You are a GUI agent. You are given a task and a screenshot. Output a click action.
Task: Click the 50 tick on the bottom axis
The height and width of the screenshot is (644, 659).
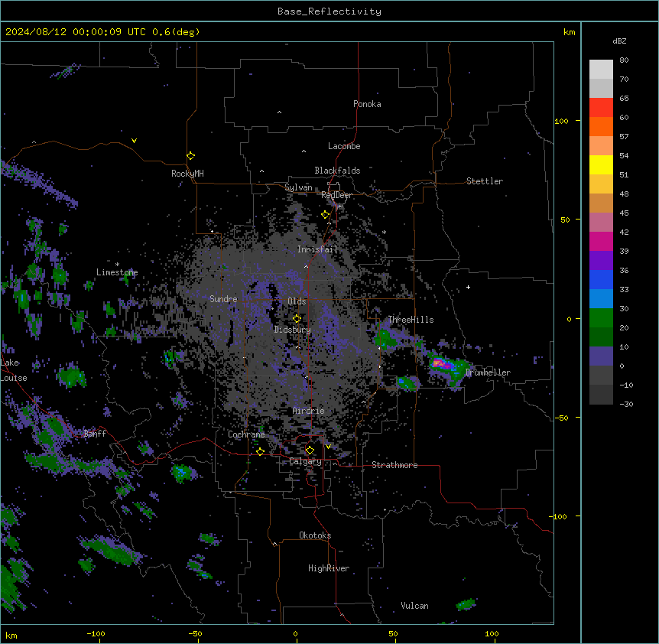tap(393, 633)
